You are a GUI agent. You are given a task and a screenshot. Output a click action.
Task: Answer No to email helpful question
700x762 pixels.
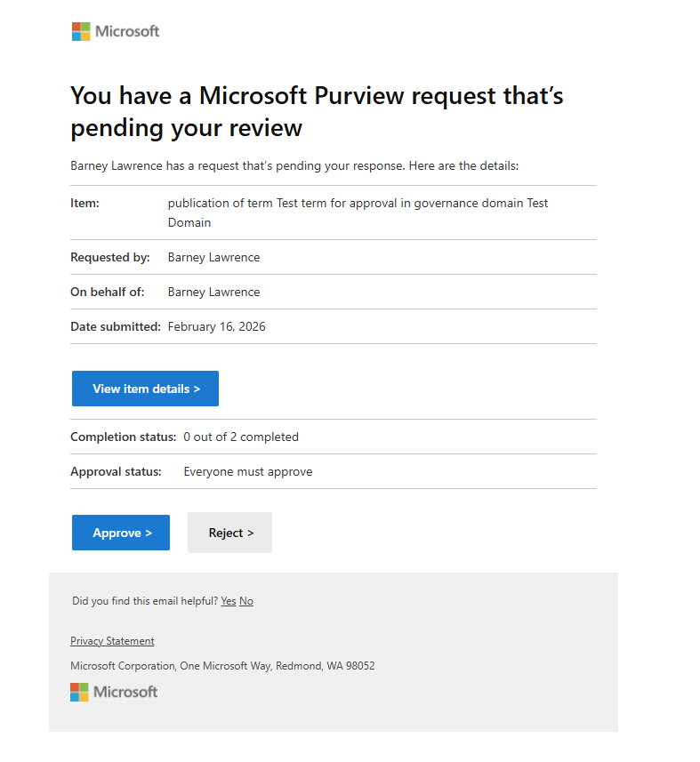tap(246, 601)
